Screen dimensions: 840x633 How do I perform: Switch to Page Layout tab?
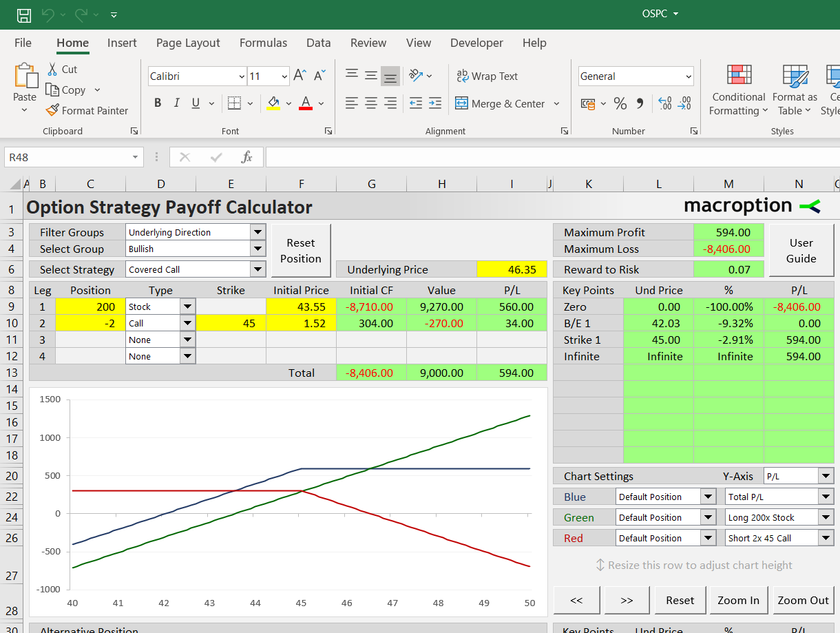(x=188, y=43)
